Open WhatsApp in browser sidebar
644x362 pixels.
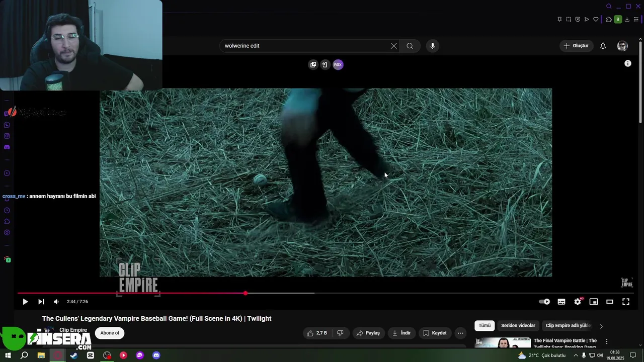tap(7, 125)
